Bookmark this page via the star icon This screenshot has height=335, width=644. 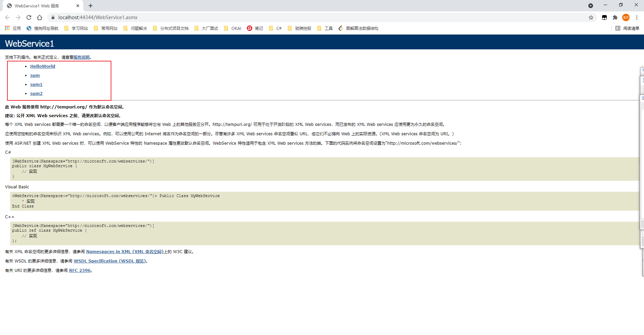[591, 17]
